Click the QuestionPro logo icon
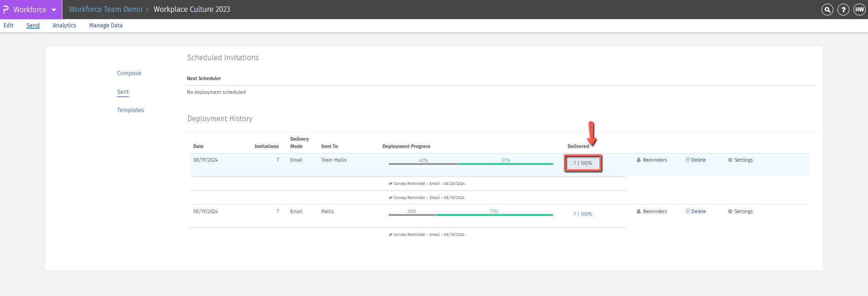868x296 pixels. [6, 10]
